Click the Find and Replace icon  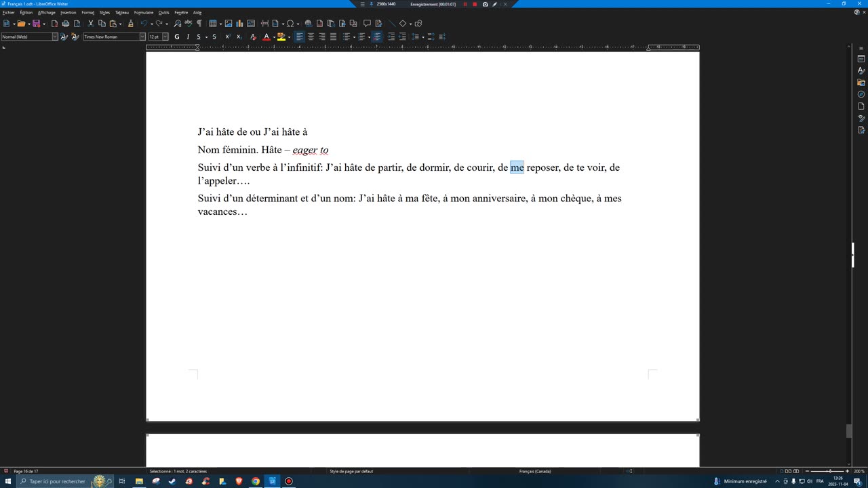point(178,24)
